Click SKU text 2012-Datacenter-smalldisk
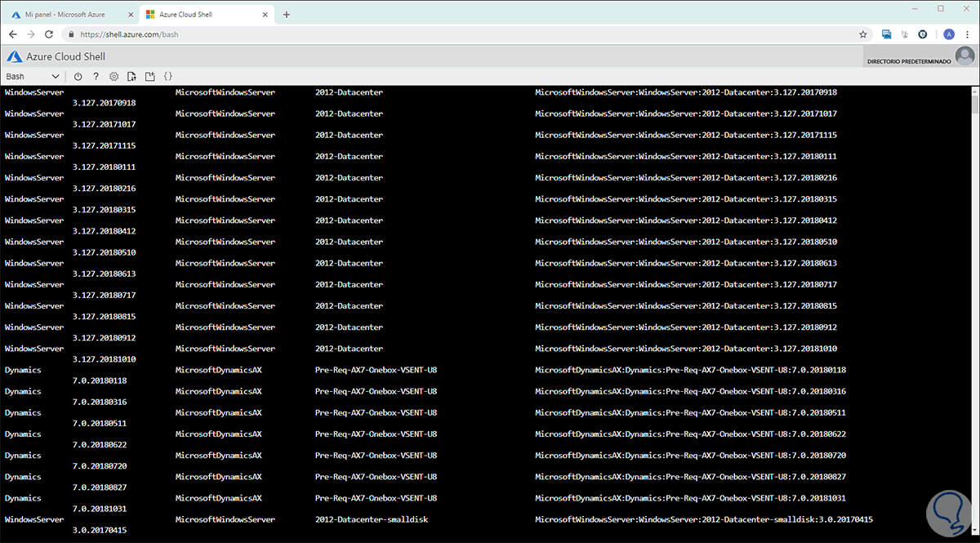Image resolution: width=980 pixels, height=543 pixels. pos(372,519)
